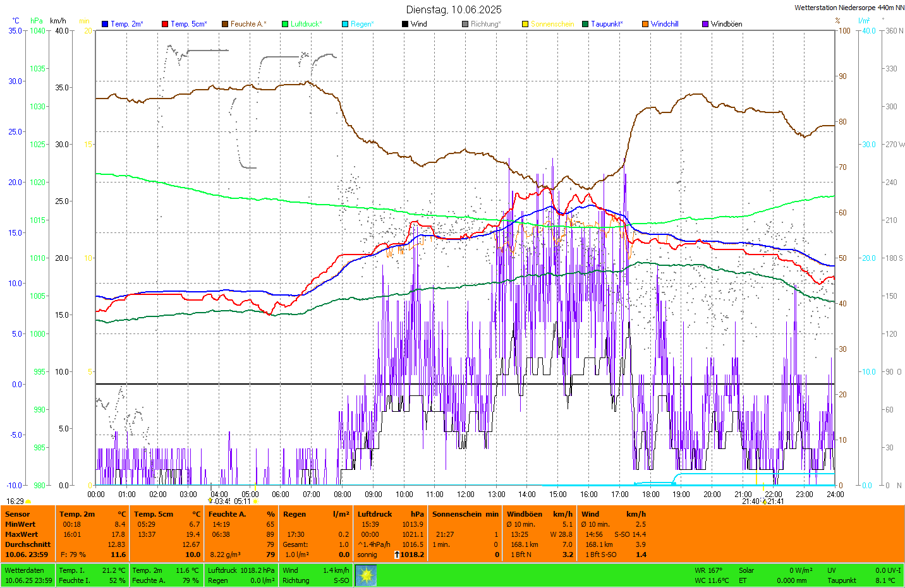
Task: Toggle the gray Richtung legend square
Action: click(465, 24)
